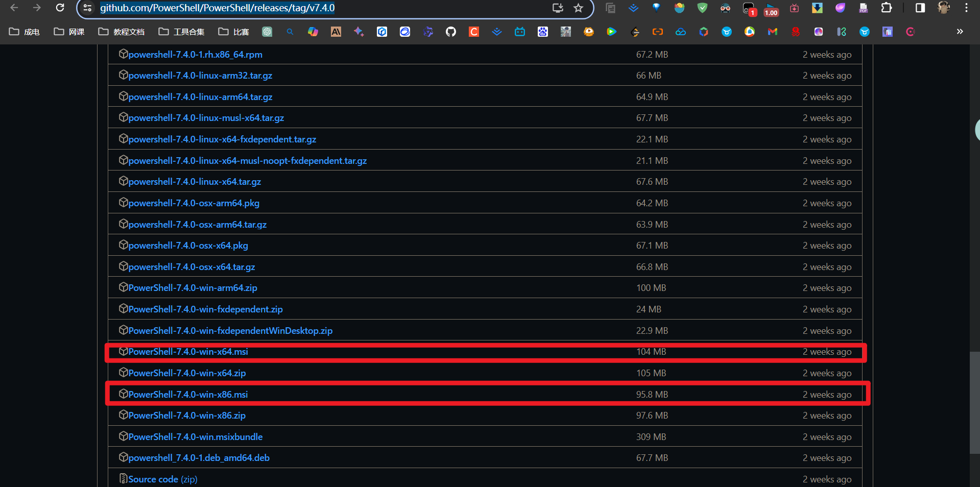Open the site information icon in address bar

coord(88,8)
